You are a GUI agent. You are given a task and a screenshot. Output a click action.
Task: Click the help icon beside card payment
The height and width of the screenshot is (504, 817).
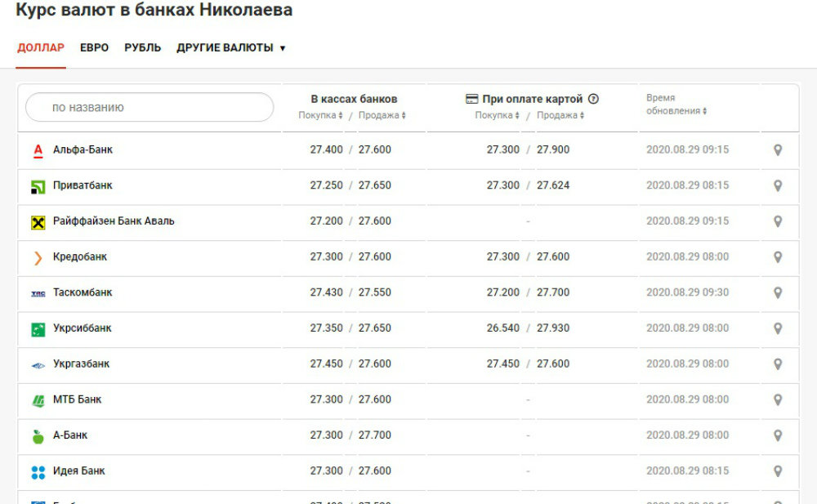[593, 99]
